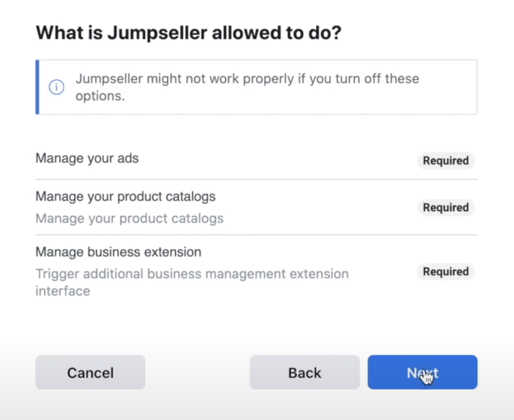Click the blue accent bar of the info banner
Image resolution: width=514 pixels, height=420 pixels.
(37, 87)
